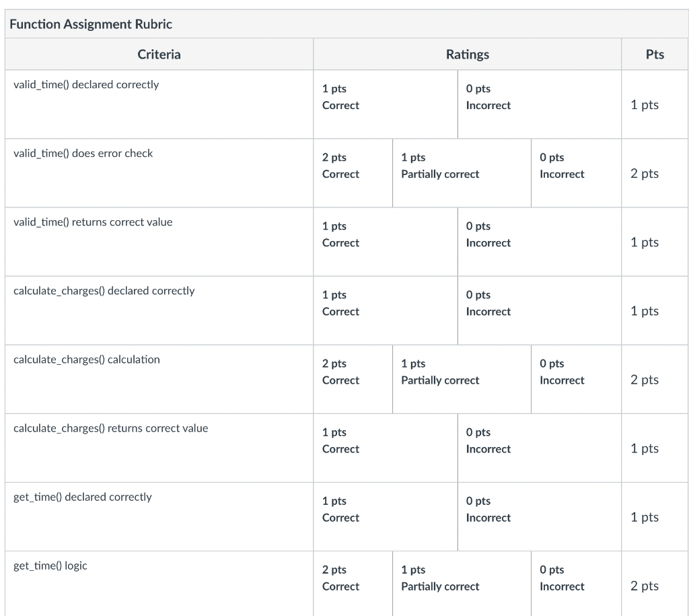The height and width of the screenshot is (616, 689).
Task: Select Correct for calculate_charges() declared correctly
Action: click(386, 310)
